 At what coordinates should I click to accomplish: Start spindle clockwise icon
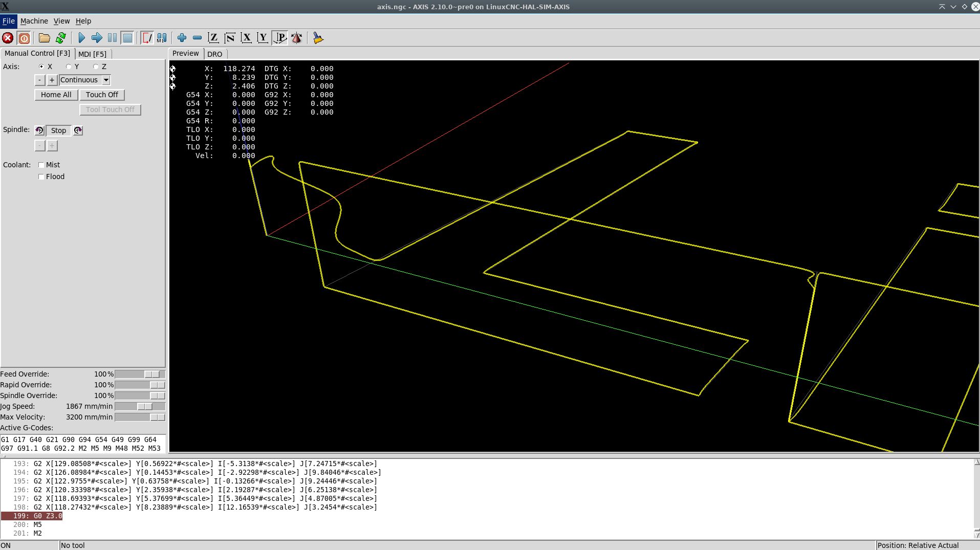78,130
